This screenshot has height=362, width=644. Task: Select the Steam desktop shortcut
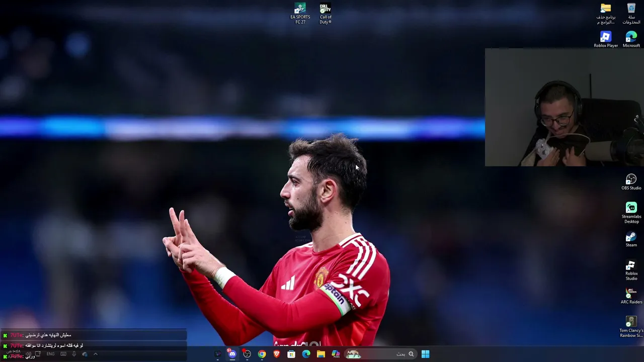click(x=631, y=239)
